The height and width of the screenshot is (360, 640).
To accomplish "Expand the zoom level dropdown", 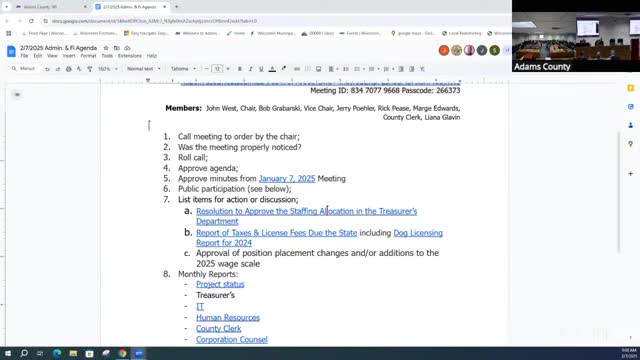I will [107, 69].
